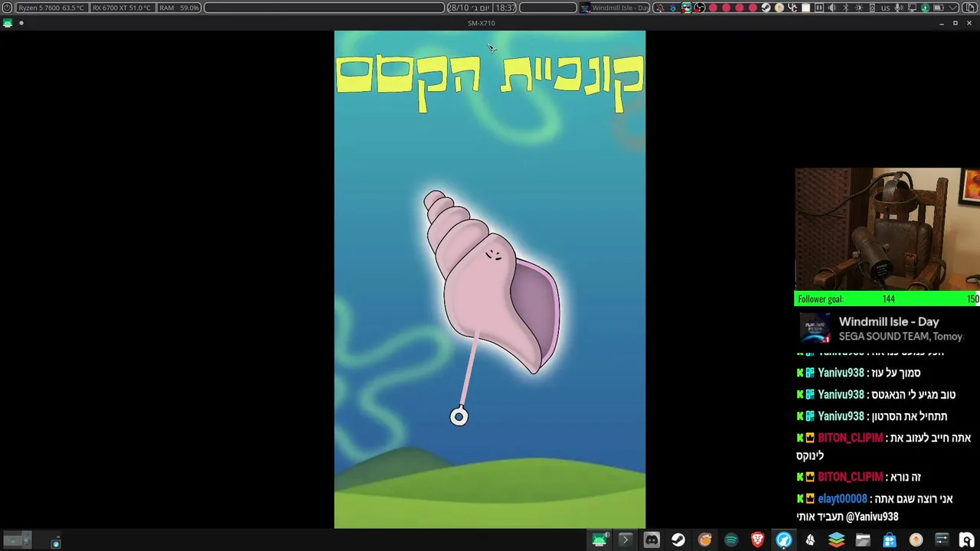The width and height of the screenshot is (980, 551).
Task: Click the 28/10 date in the panel
Action: (x=458, y=8)
